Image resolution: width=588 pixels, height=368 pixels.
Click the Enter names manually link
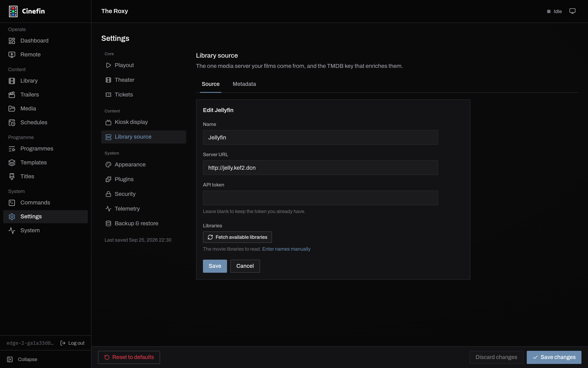pyautogui.click(x=286, y=249)
